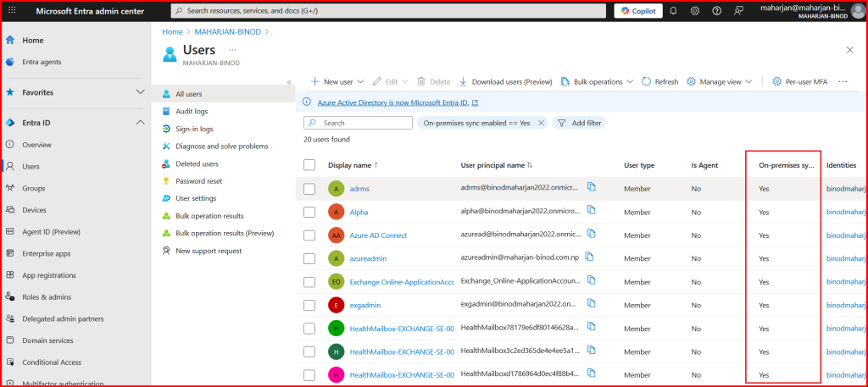Copy adrms user principal name icon
Viewport: 868px width, 387px height.
point(592,187)
